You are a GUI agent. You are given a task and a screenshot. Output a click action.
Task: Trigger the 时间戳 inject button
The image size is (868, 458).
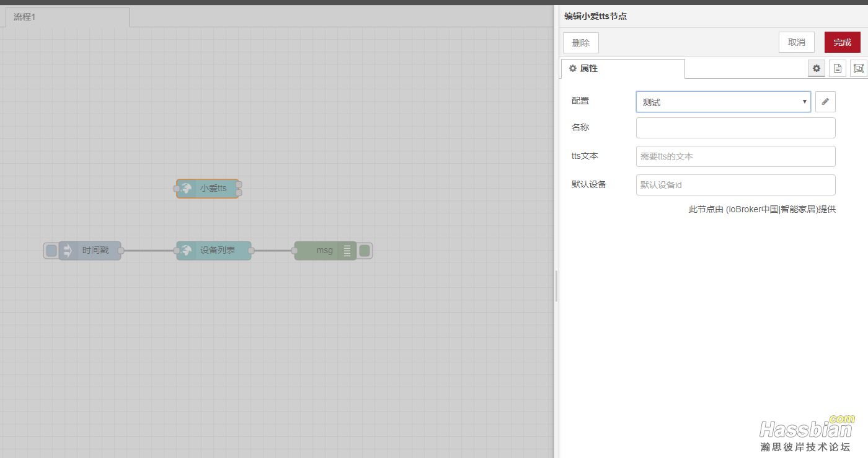click(51, 251)
